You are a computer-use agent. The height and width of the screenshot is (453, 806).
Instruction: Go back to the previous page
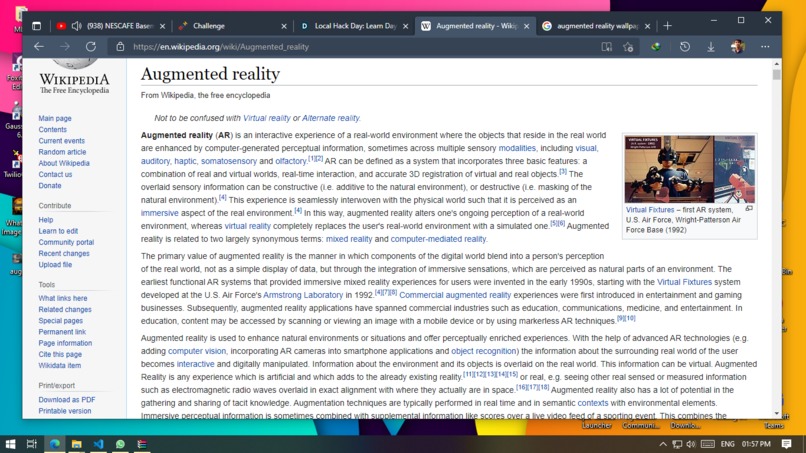pyautogui.click(x=39, y=47)
